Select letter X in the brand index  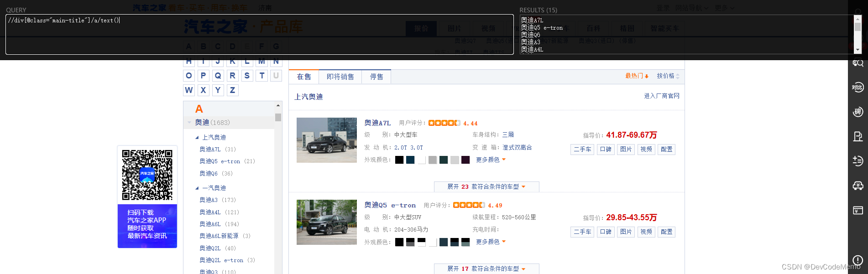pyautogui.click(x=204, y=90)
